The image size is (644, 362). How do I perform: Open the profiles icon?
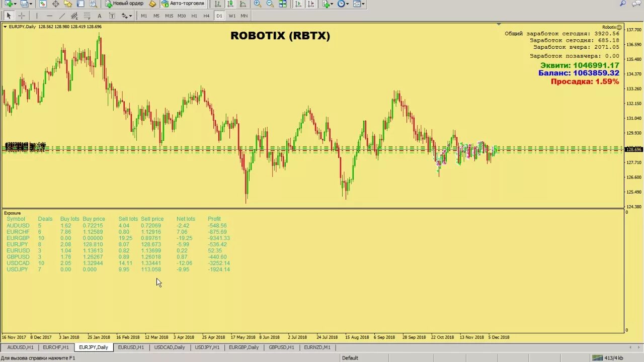pyautogui.click(x=25, y=4)
